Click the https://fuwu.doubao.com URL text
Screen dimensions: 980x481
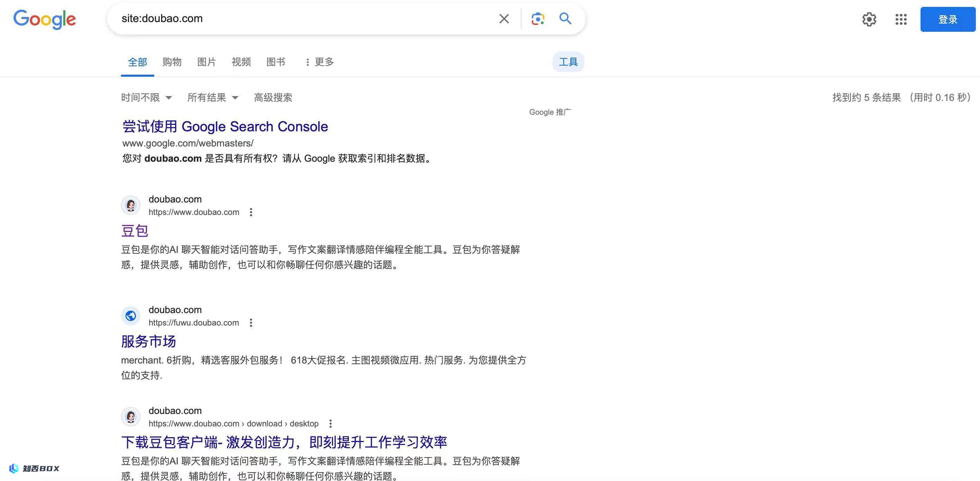[x=194, y=323]
